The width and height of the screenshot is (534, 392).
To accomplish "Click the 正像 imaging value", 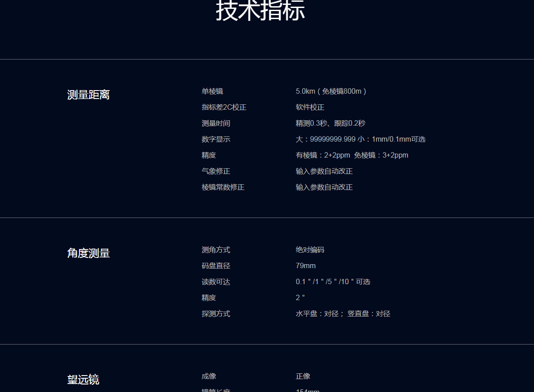I will (303, 376).
